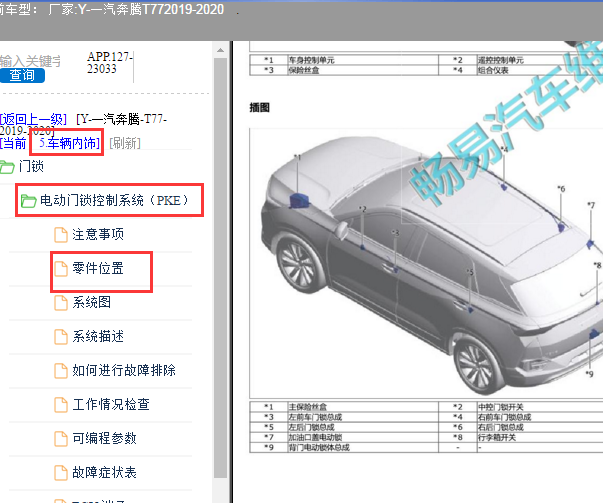Open the 系统图 document
Image resolution: width=603 pixels, height=503 pixels.
click(92, 302)
